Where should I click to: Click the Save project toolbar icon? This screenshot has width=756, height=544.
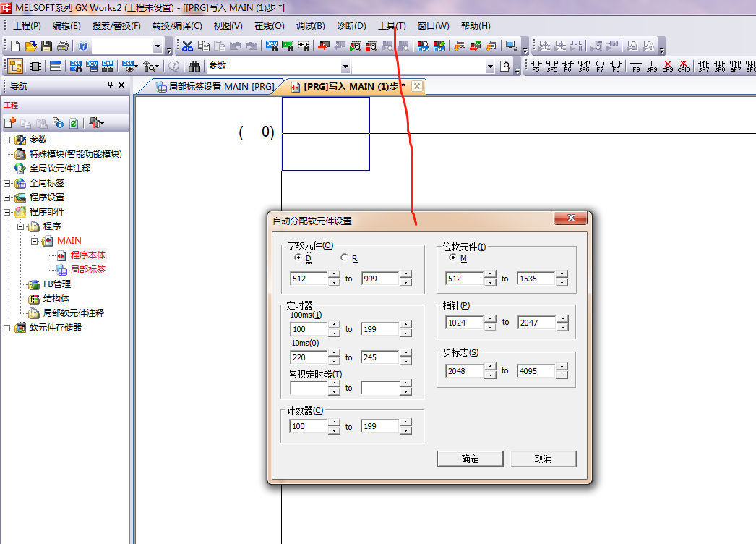46,46
